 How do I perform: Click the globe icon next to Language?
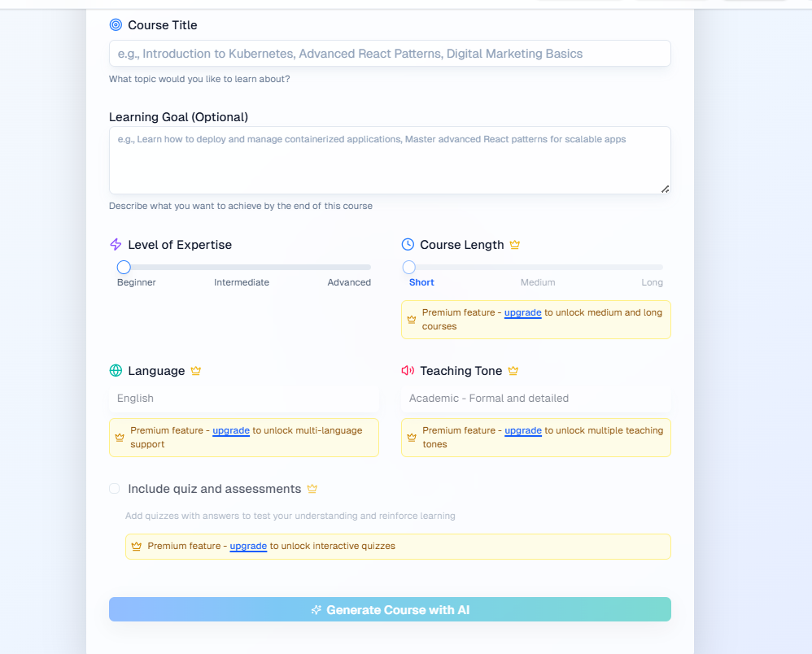point(115,370)
